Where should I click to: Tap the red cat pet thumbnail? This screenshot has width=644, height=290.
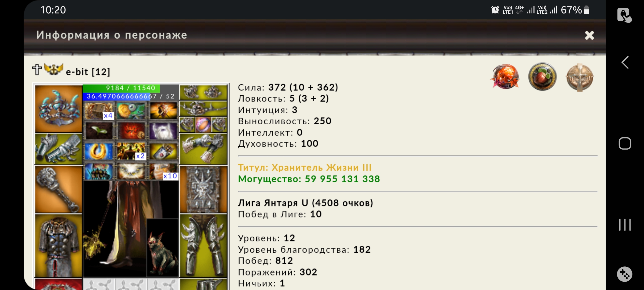[x=163, y=248]
